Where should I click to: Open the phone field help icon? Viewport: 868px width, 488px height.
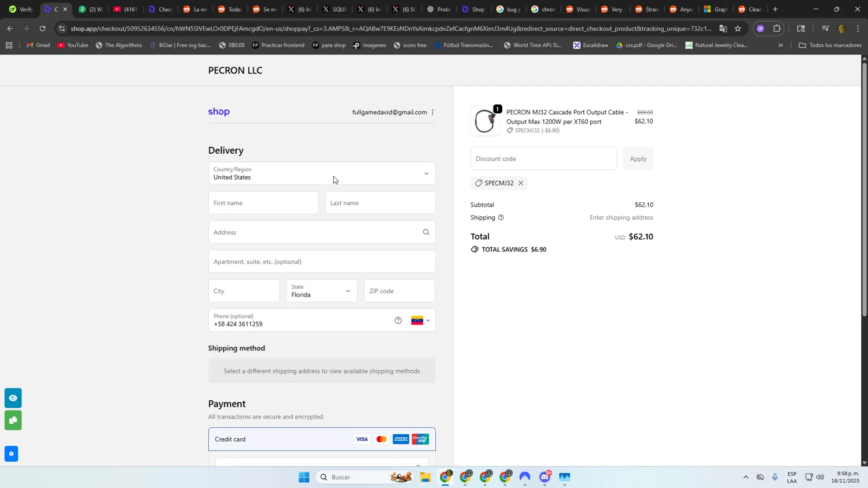pyautogui.click(x=398, y=320)
